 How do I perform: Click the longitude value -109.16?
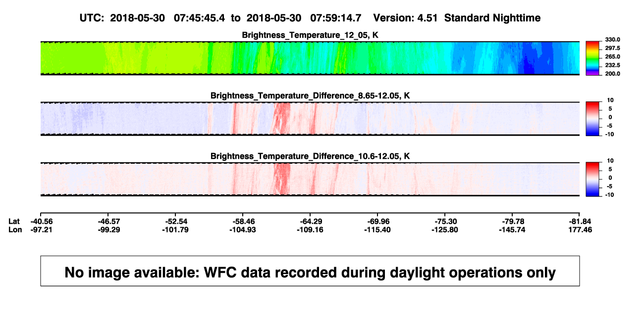(x=310, y=230)
